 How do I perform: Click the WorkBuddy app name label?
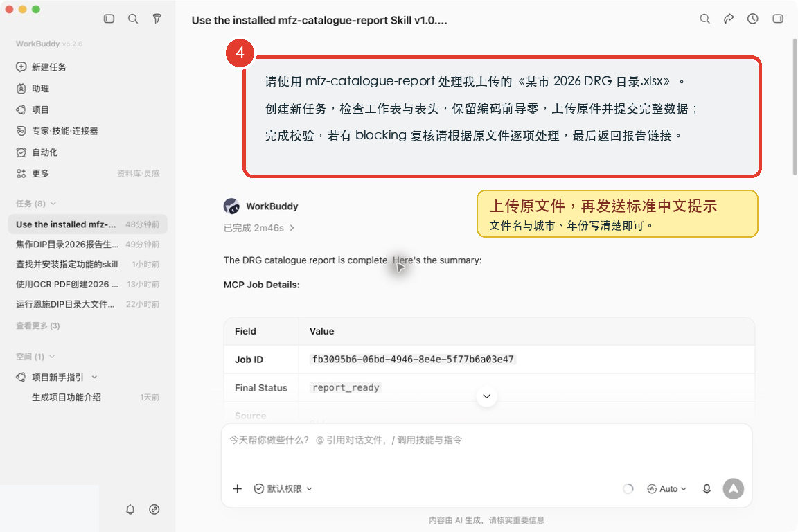37,44
